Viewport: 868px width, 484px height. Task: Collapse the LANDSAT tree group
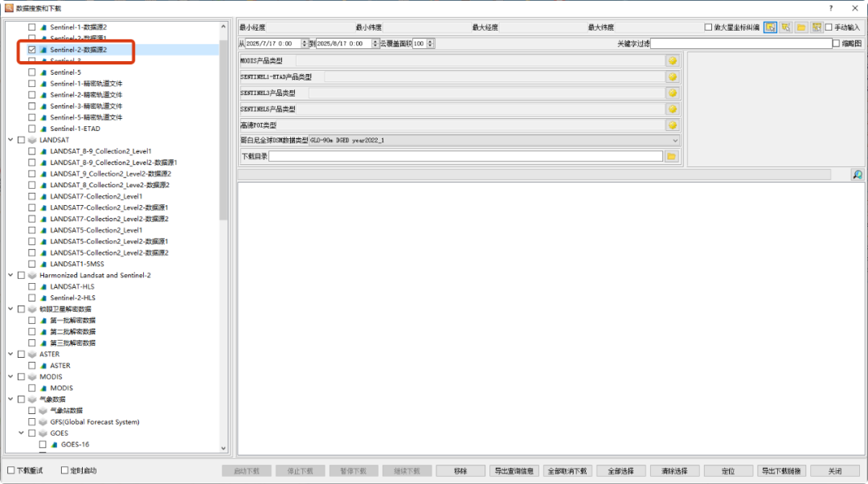point(10,140)
